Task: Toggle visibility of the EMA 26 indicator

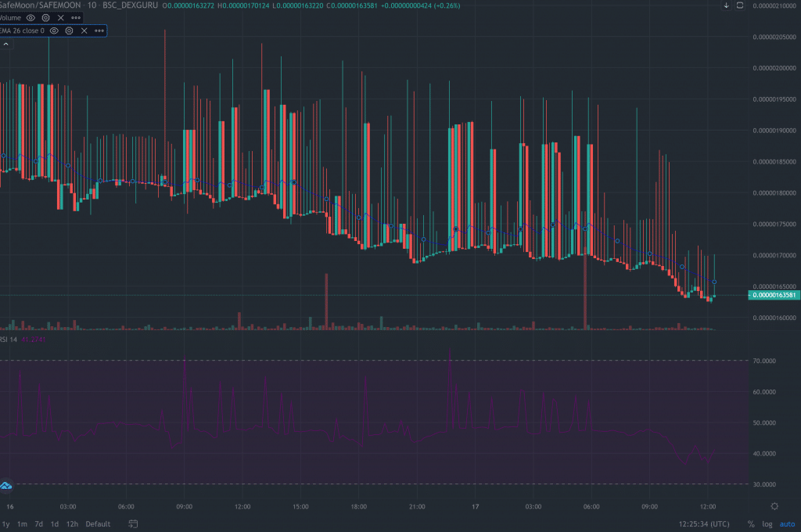Action: click(54, 31)
